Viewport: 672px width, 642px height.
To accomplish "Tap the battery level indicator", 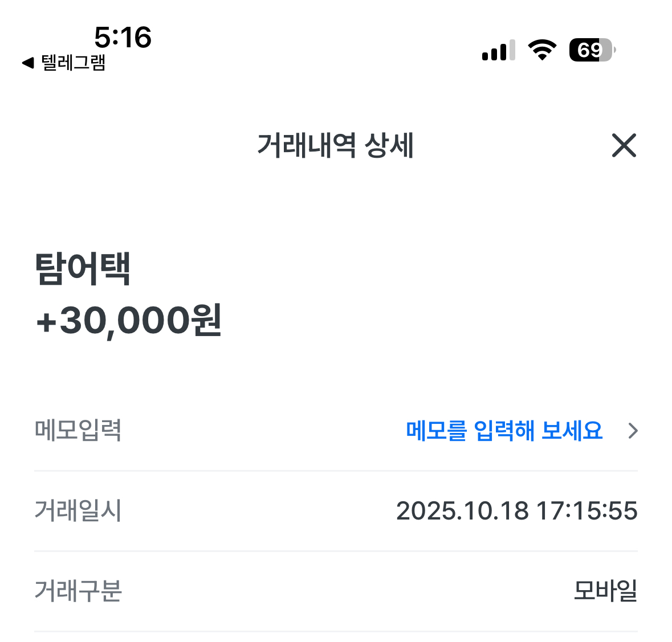I will [x=592, y=51].
